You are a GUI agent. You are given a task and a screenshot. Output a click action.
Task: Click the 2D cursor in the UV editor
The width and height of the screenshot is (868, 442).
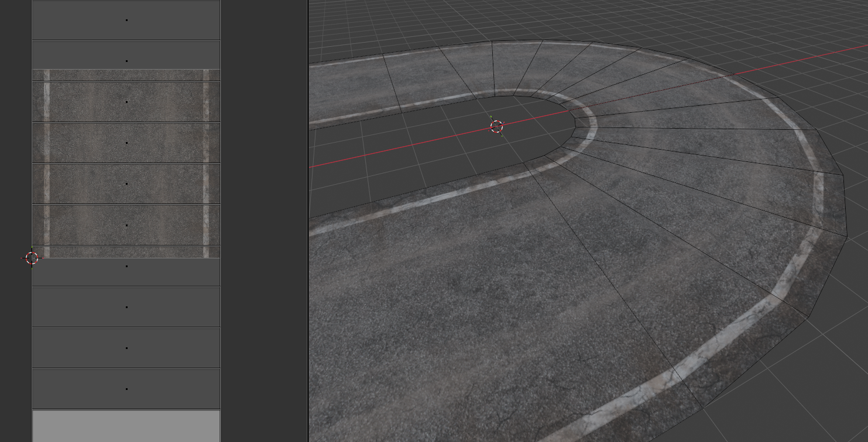pos(32,258)
